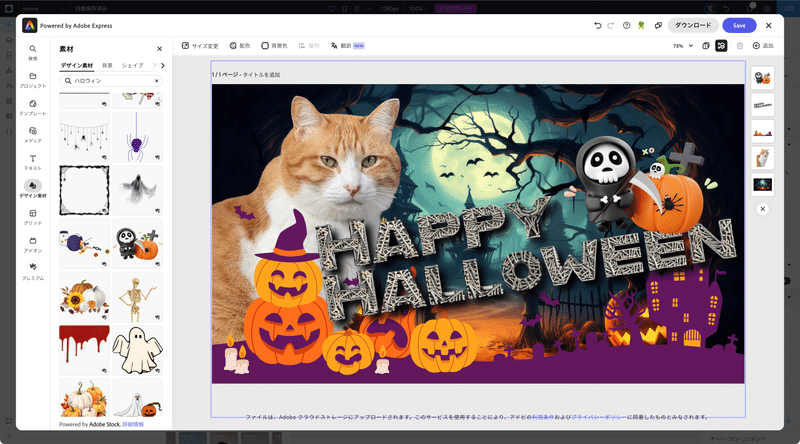Click the trash delete page icon
This screenshot has width=800, height=444.
point(740,46)
